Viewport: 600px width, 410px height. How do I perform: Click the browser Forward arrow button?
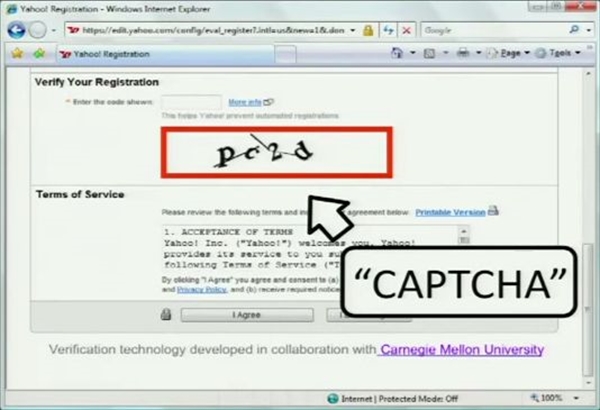click(38, 30)
